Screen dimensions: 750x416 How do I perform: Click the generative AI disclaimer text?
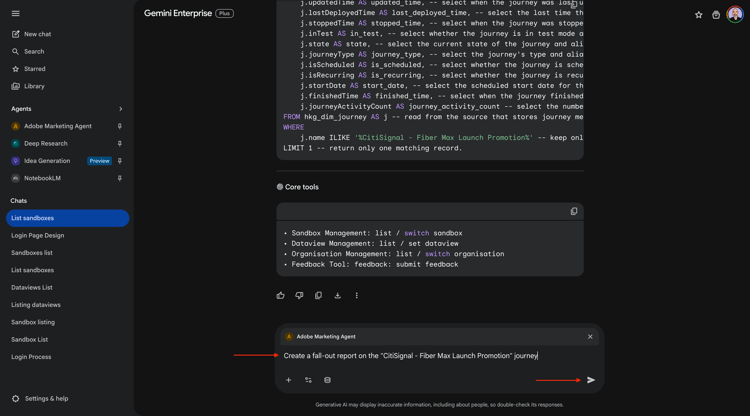tap(439, 405)
